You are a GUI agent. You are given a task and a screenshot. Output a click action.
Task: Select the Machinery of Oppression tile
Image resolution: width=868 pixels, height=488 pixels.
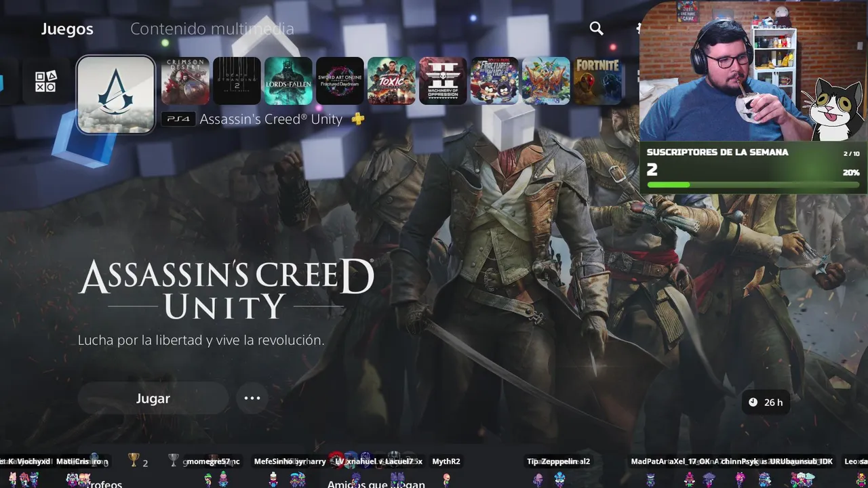click(443, 81)
